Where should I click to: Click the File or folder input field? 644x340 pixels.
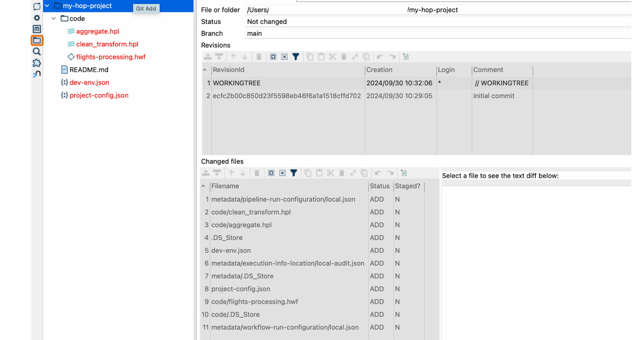(335, 10)
